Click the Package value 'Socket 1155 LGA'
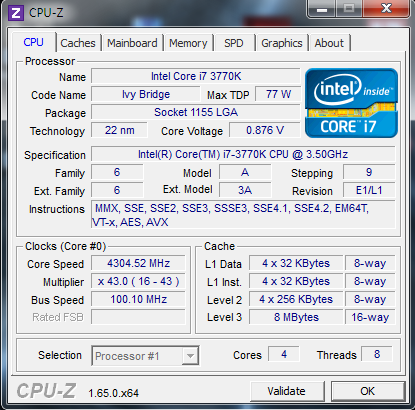Image resolution: width=415 pixels, height=410 pixels. (x=196, y=112)
